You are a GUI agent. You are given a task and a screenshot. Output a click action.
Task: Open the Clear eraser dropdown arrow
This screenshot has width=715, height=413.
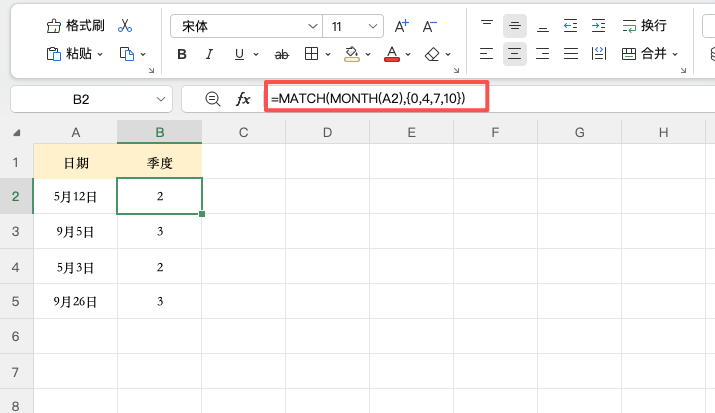448,55
